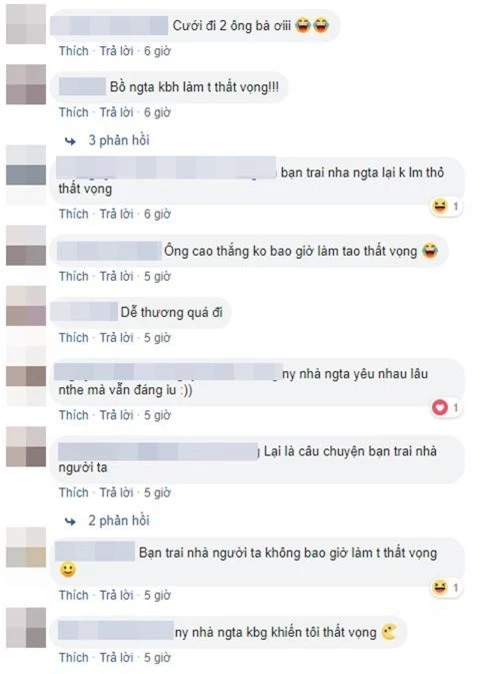This screenshot has height=674, width=484.
Task: Reply to 'ny nhà ngta kbg khiến tôi' comment
Action: [116, 658]
